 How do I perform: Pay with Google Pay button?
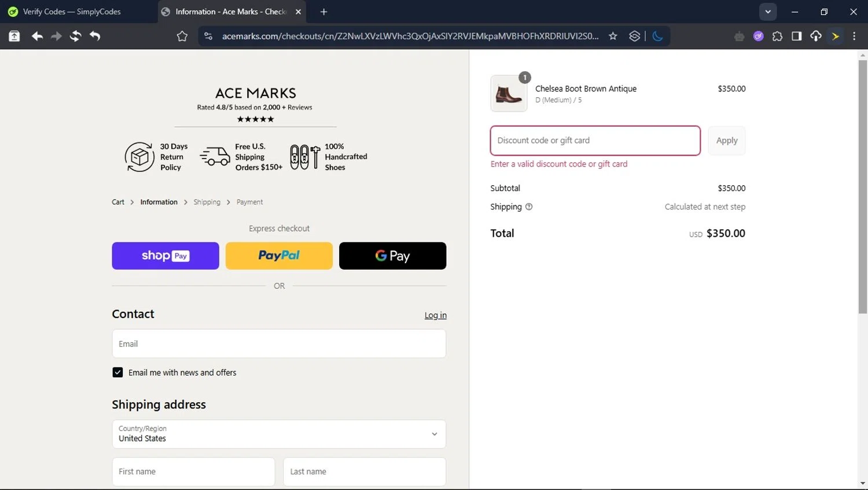pyautogui.click(x=393, y=256)
